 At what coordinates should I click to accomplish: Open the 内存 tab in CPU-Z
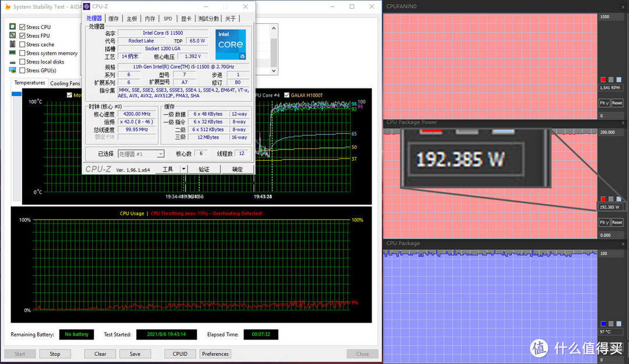pos(150,19)
